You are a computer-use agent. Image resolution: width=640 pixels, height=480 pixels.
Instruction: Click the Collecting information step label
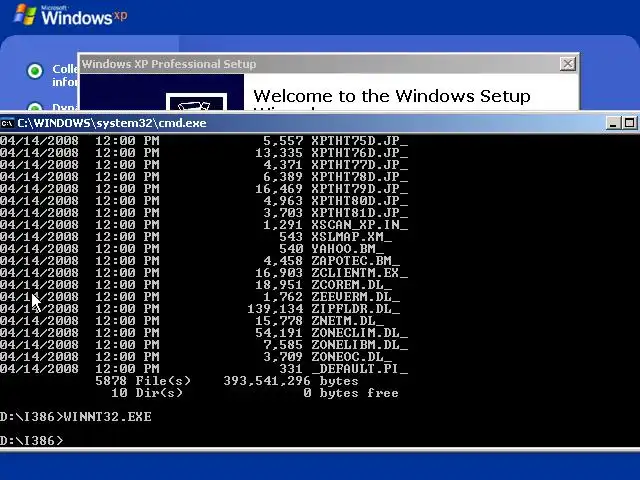(x=64, y=76)
